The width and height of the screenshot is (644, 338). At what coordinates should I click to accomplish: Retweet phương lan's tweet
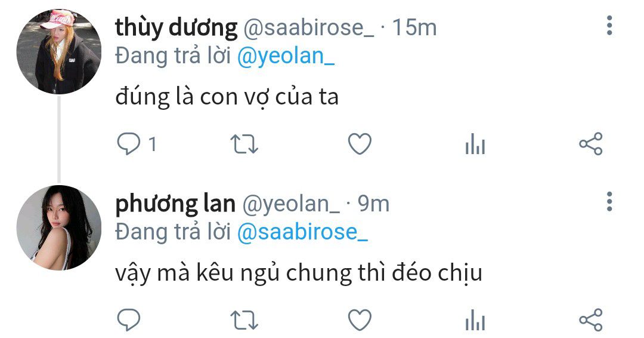(244, 320)
